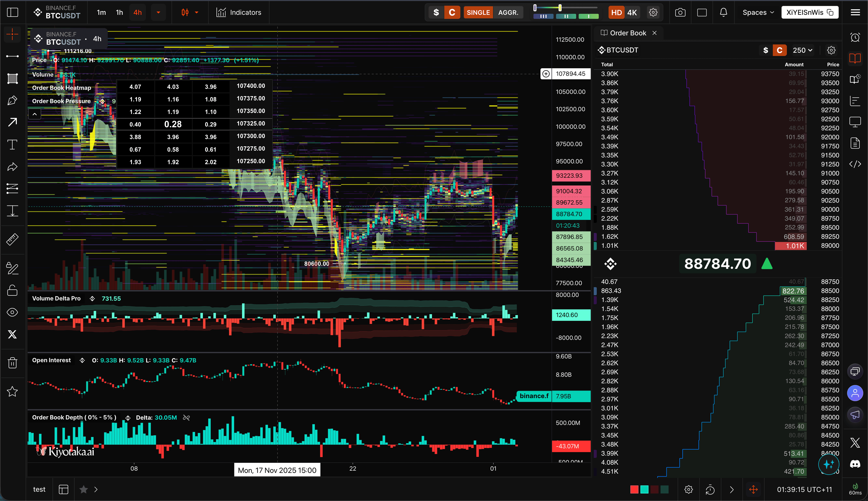Toggle the lock drawings icon
Screen dimensions: 868x501
pyautogui.click(x=12, y=290)
